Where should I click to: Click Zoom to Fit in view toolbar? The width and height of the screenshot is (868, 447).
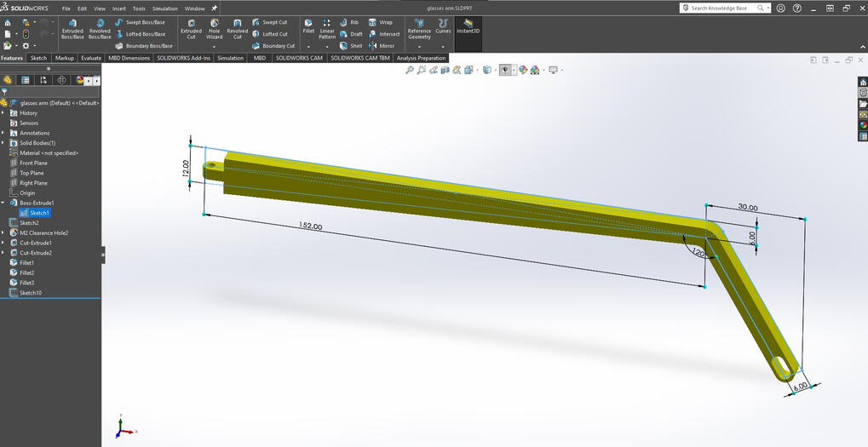pos(410,70)
